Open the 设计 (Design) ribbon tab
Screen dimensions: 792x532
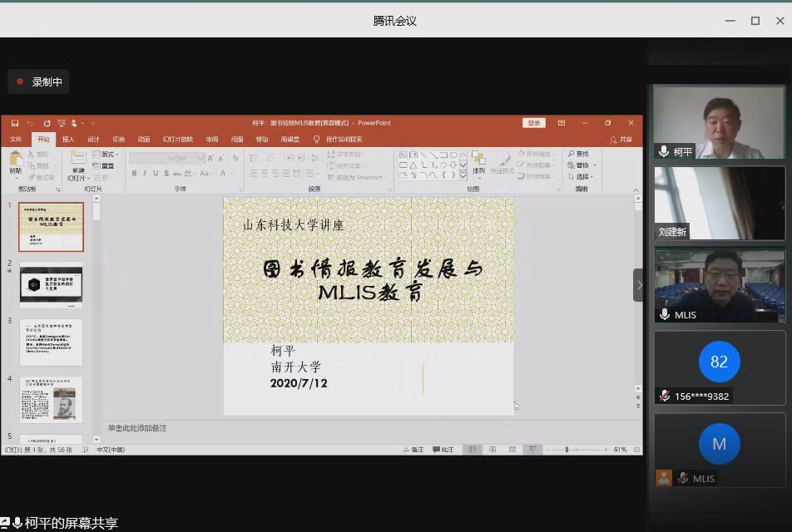[93, 139]
